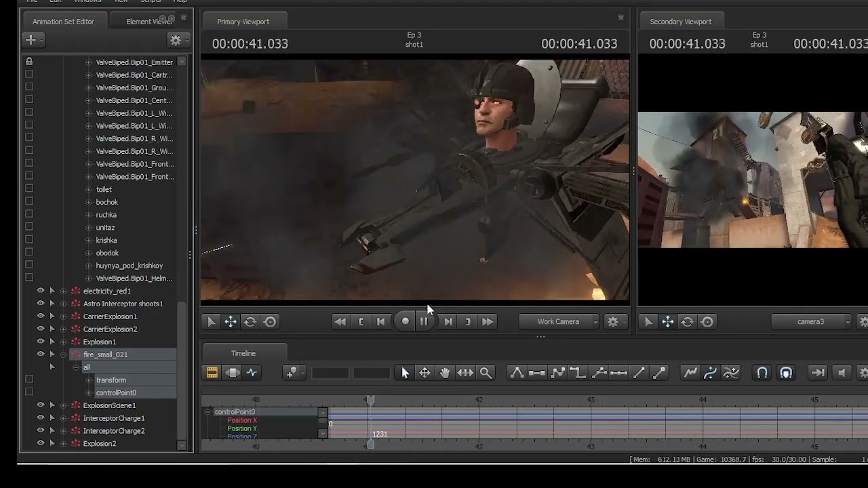
Task: Select primary viewport arrow selection manipulator
Action: (x=211, y=322)
